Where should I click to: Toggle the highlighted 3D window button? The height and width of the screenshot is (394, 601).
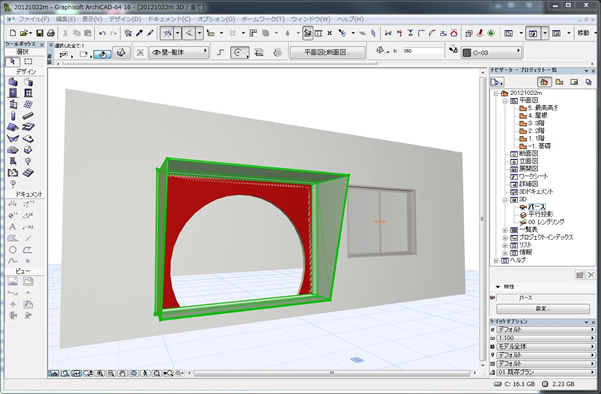533,33
